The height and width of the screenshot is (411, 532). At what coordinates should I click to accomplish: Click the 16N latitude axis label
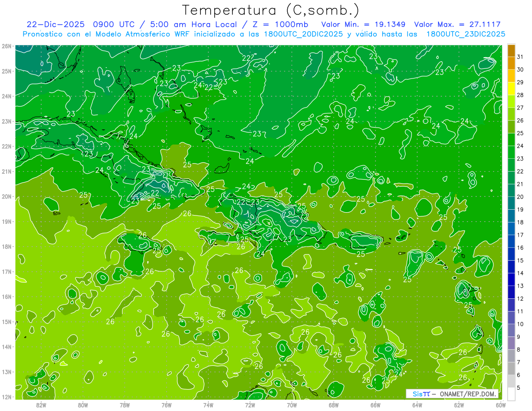pos(6,297)
